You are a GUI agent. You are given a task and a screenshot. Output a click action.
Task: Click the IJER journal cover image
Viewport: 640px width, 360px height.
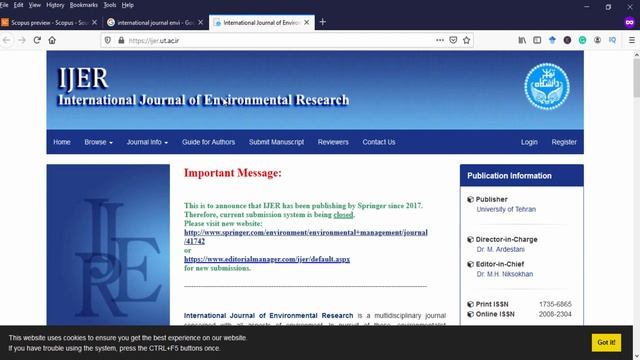(108, 245)
